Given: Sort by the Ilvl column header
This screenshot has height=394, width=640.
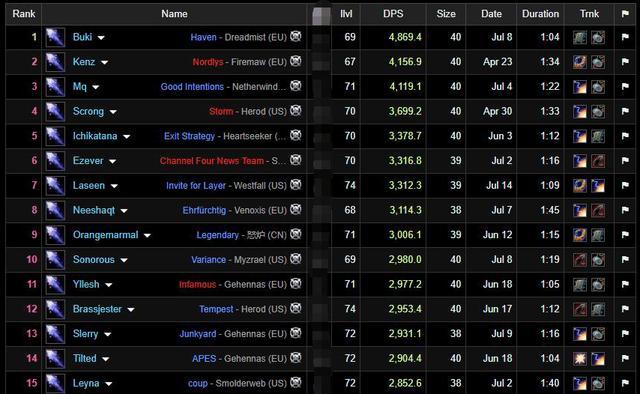Looking at the screenshot, I should click(346, 14).
